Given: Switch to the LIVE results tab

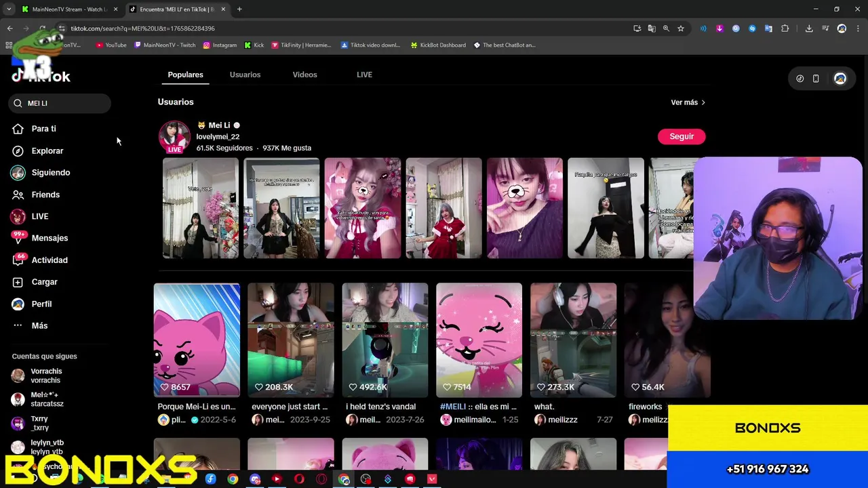Looking at the screenshot, I should coord(364,75).
